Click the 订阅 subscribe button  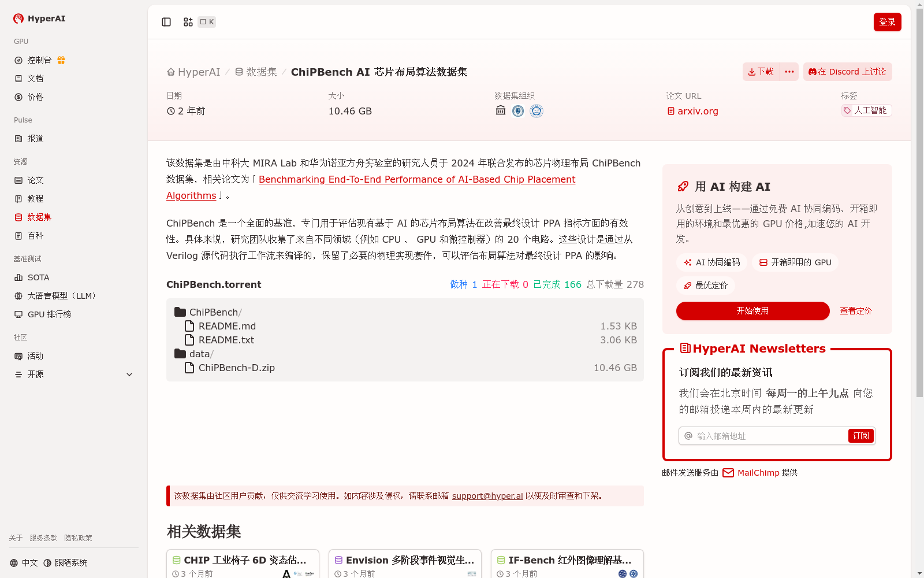[860, 436]
